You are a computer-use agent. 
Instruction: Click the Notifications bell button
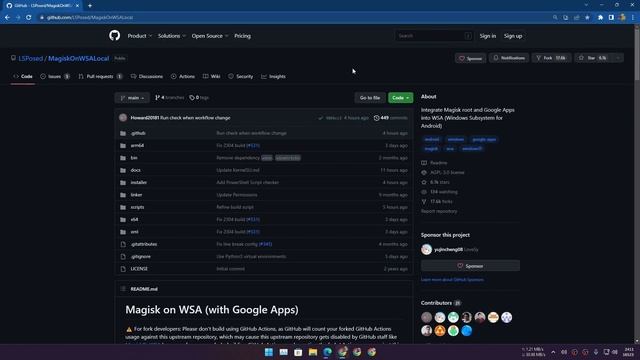pyautogui.click(x=509, y=58)
